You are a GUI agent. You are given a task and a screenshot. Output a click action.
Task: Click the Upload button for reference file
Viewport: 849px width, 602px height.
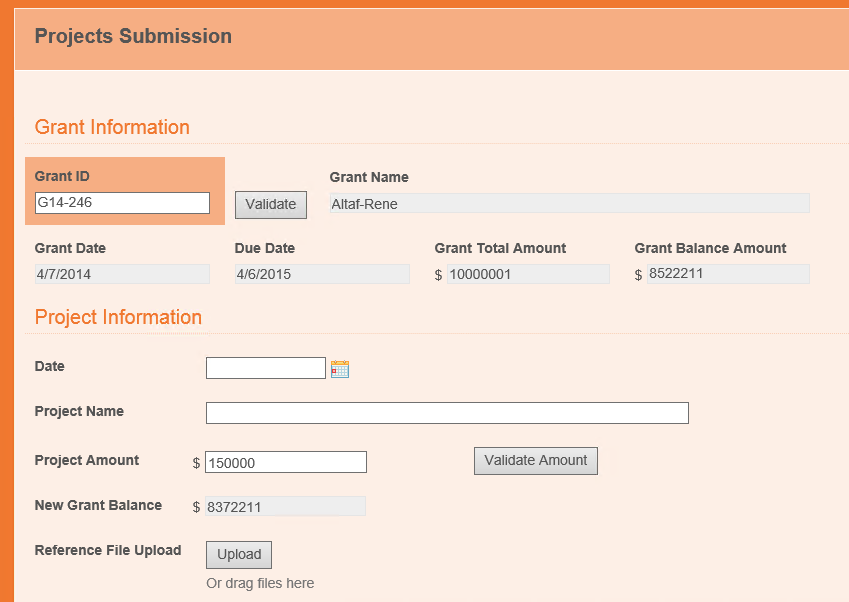239,555
